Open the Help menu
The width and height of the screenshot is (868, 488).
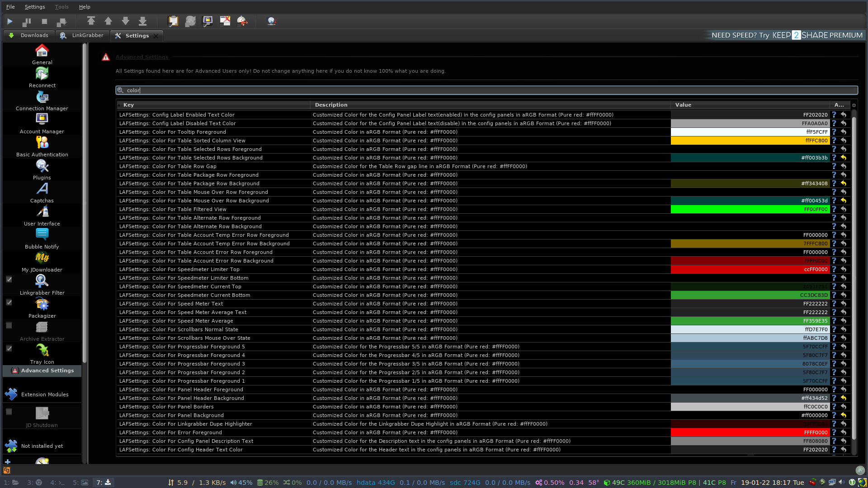click(85, 7)
